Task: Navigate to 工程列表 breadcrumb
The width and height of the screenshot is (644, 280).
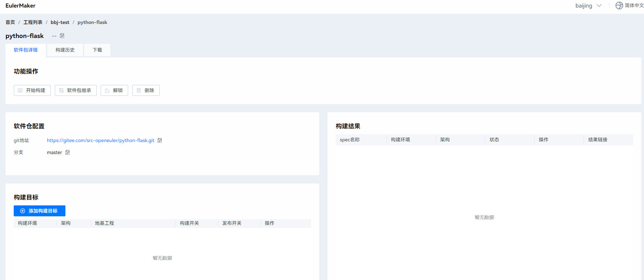Action: [33, 22]
